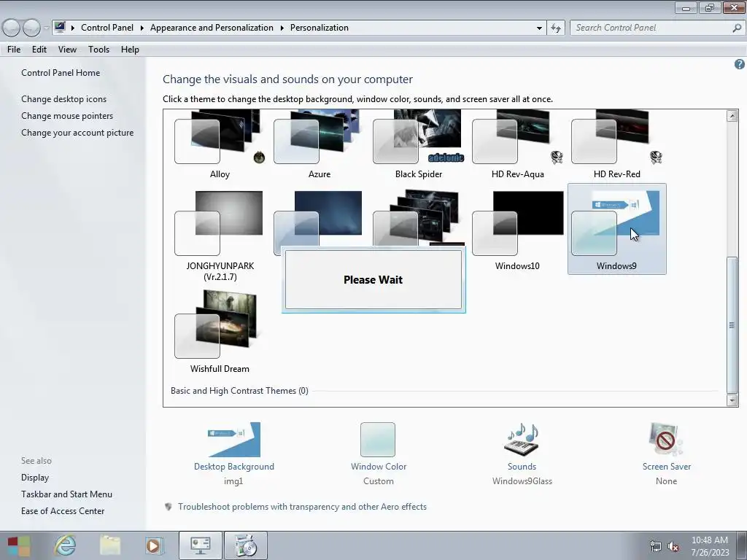Click the theme list scroll up arrow
Screen dimensions: 747x560
coord(732,116)
